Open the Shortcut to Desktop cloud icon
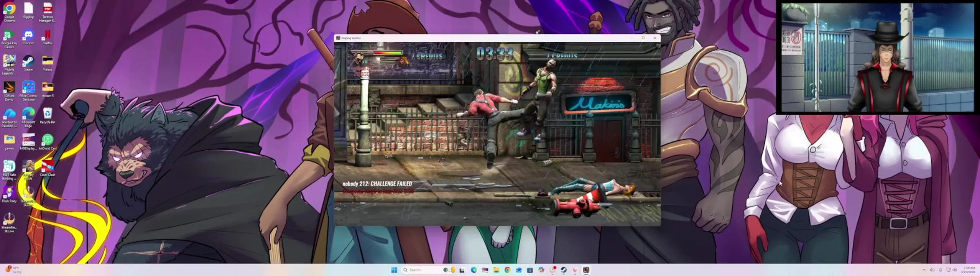The width and height of the screenshot is (980, 276). click(9, 118)
